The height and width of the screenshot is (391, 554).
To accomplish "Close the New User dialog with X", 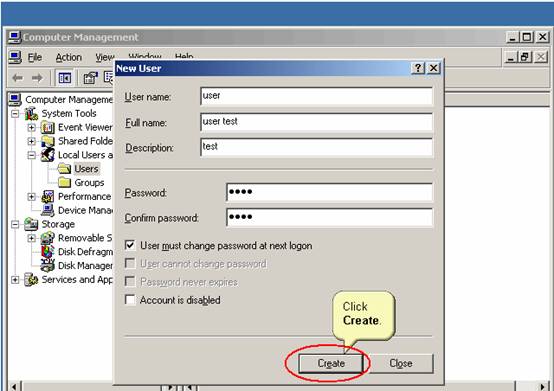I will click(433, 68).
